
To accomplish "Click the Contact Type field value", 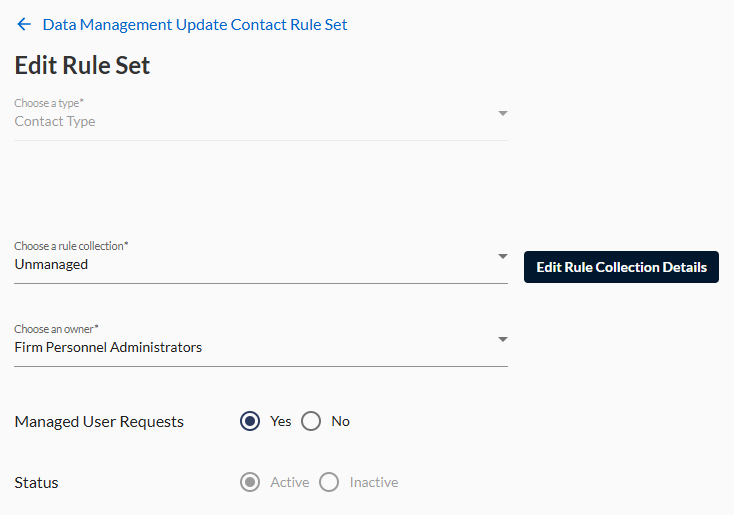I will (55, 121).
